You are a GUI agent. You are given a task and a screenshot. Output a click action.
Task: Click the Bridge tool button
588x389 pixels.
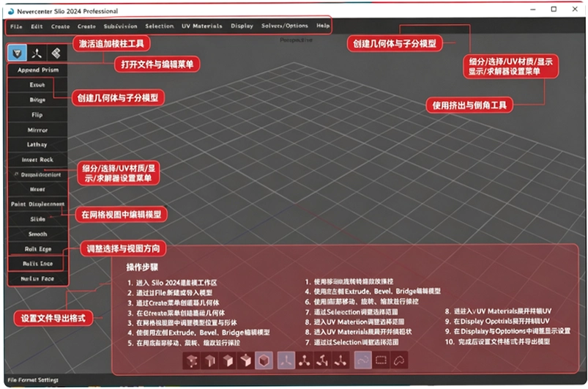(37, 100)
